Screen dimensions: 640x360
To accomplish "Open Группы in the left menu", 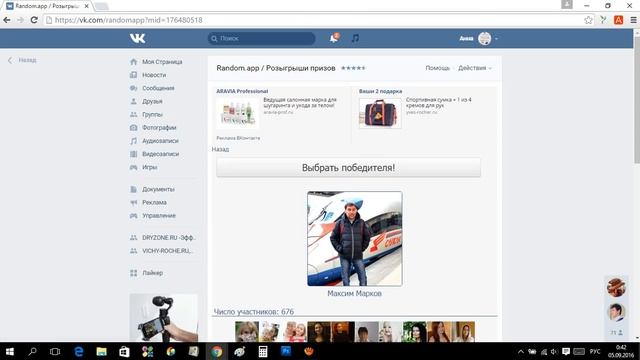I will click(152, 115).
